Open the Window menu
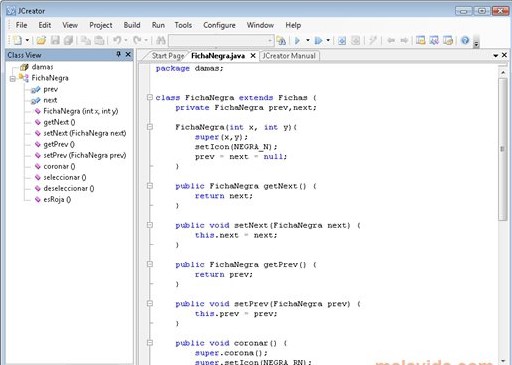 (260, 25)
